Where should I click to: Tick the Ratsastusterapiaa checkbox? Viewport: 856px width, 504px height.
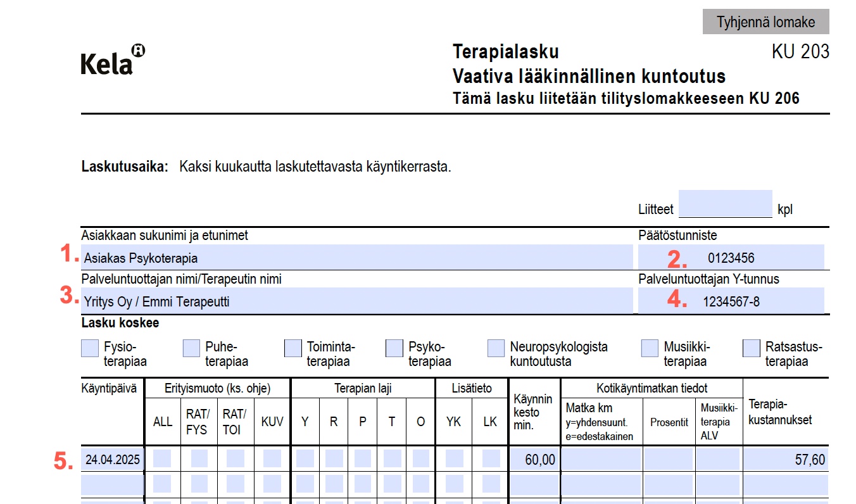pos(752,348)
